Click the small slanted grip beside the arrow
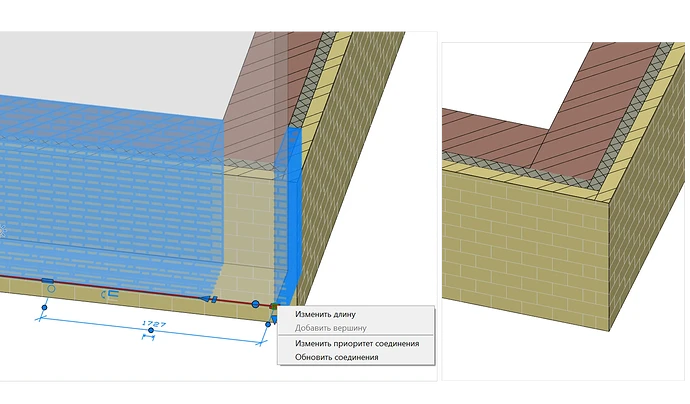690x404 pixels. point(214,300)
